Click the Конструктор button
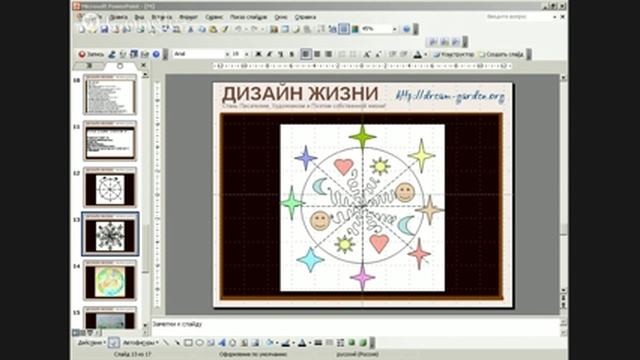640x360 pixels. coord(454,54)
